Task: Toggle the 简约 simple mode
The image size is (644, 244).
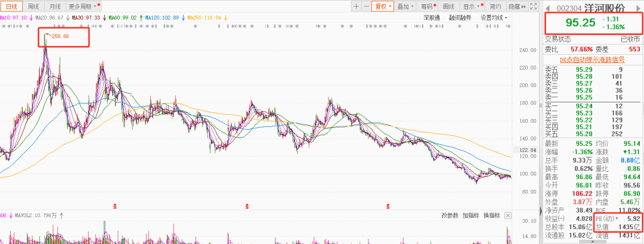Action: coord(494,7)
